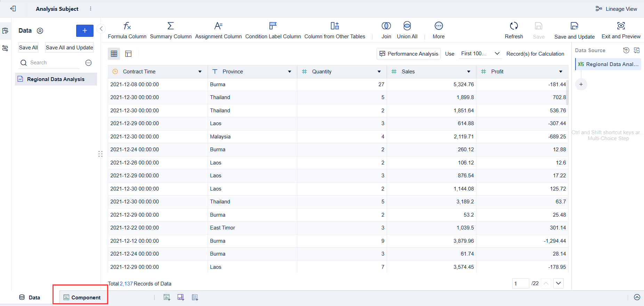Open the Sales column filter dropdown
Screen dimensions: 644x306
point(468,72)
